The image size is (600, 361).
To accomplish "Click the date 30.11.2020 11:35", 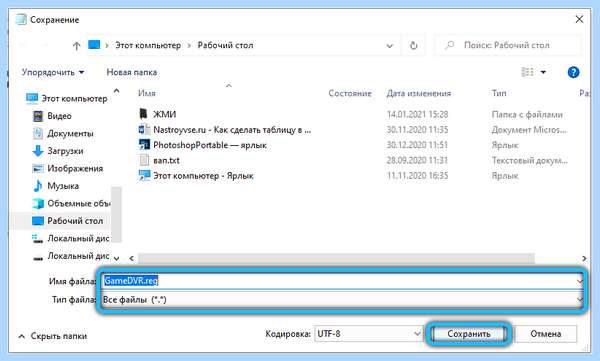I will coord(417,129).
